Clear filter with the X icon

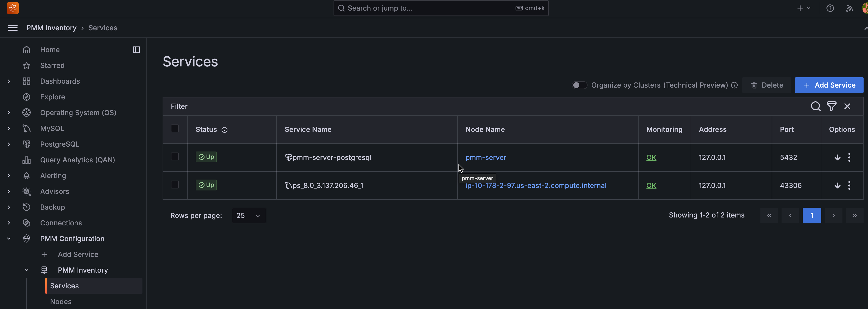click(x=847, y=106)
